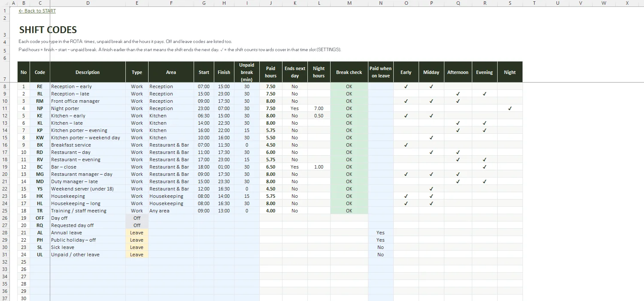Click the "Paid when on leave" header

380,72
